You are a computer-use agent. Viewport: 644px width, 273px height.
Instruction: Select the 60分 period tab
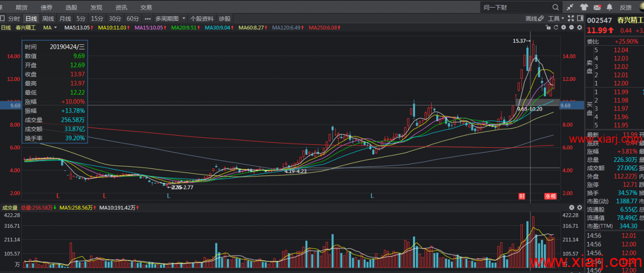point(133,19)
